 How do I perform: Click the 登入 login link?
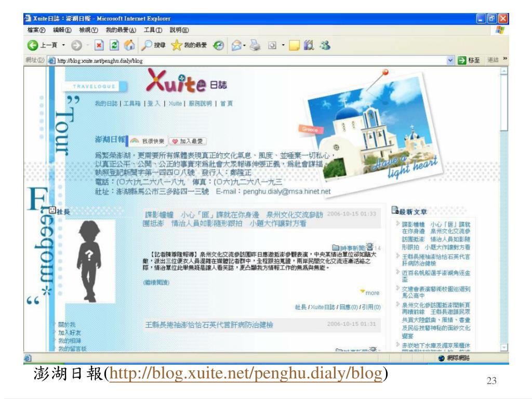tap(154, 103)
